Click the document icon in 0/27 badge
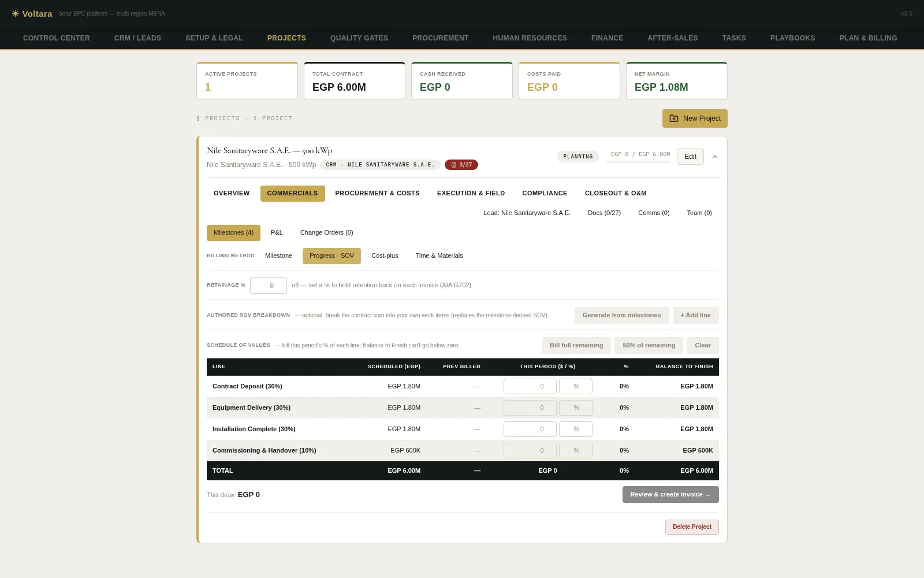 (x=454, y=165)
